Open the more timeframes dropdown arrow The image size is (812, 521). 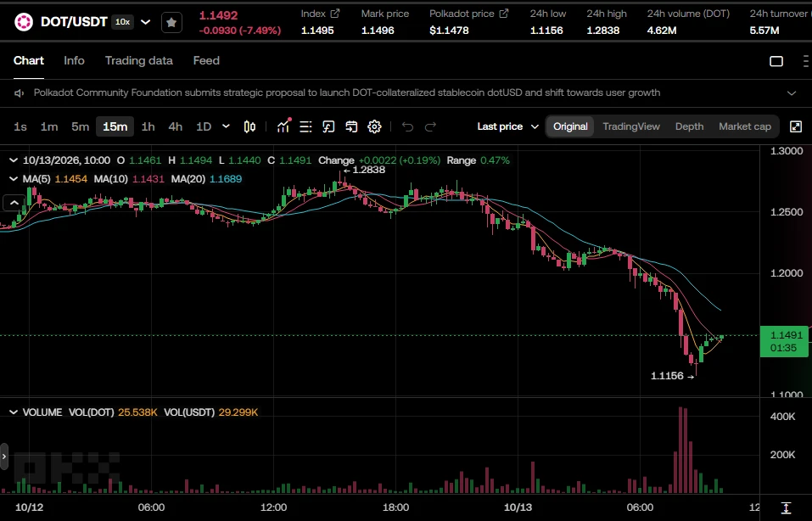pos(226,126)
